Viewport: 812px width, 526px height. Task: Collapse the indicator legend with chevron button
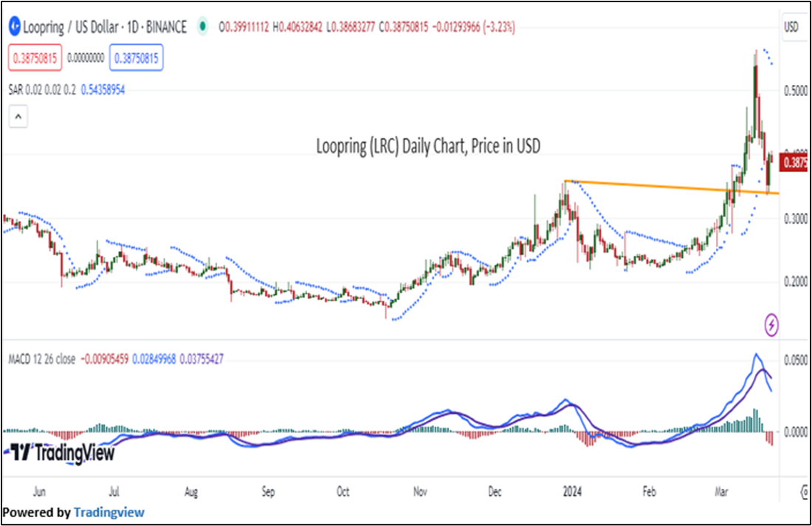click(x=18, y=117)
